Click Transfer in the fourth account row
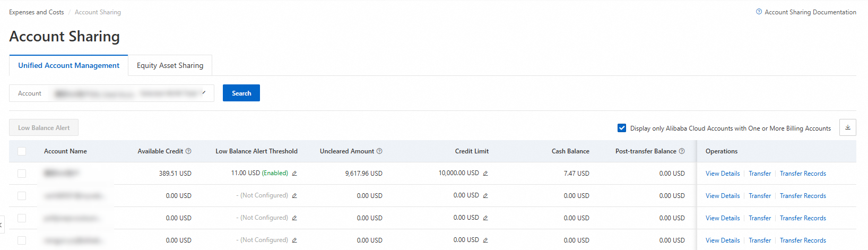Screen dimensions: 868x250 coord(760,240)
